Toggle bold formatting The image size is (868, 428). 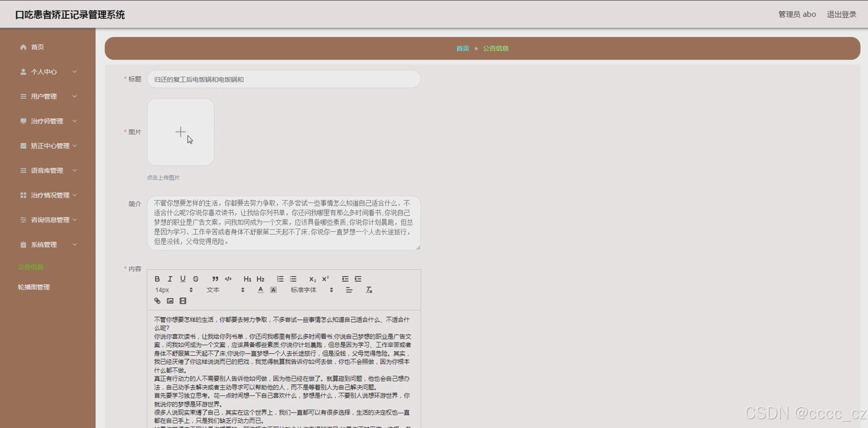157,279
